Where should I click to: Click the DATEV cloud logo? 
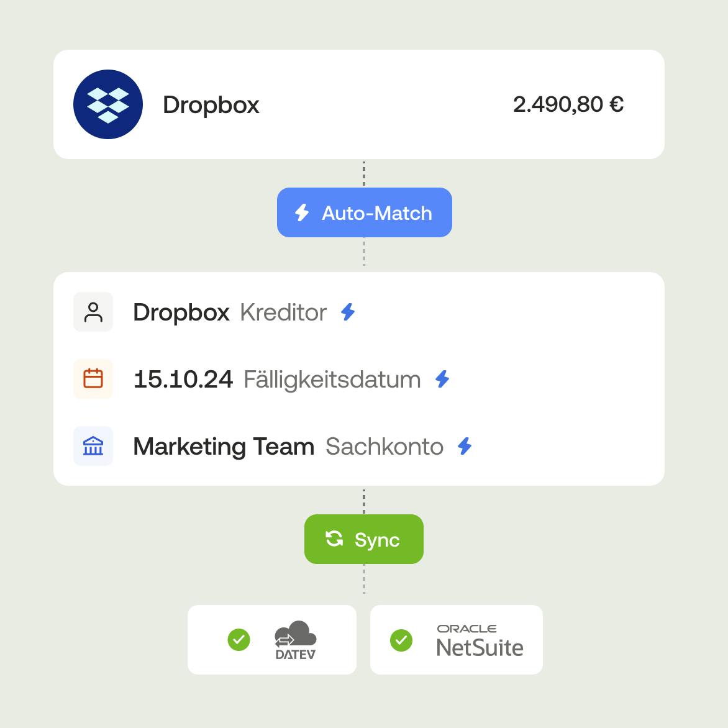pos(296,640)
